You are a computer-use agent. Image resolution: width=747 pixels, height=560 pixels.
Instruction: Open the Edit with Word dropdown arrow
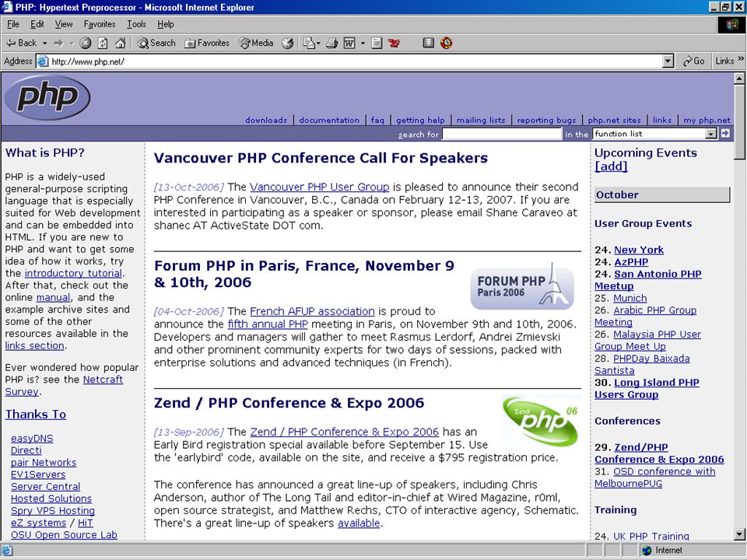363,44
